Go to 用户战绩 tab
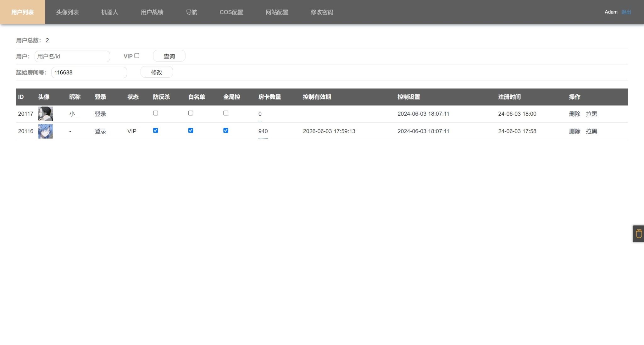Viewport: 644px width, 345px height. (152, 12)
